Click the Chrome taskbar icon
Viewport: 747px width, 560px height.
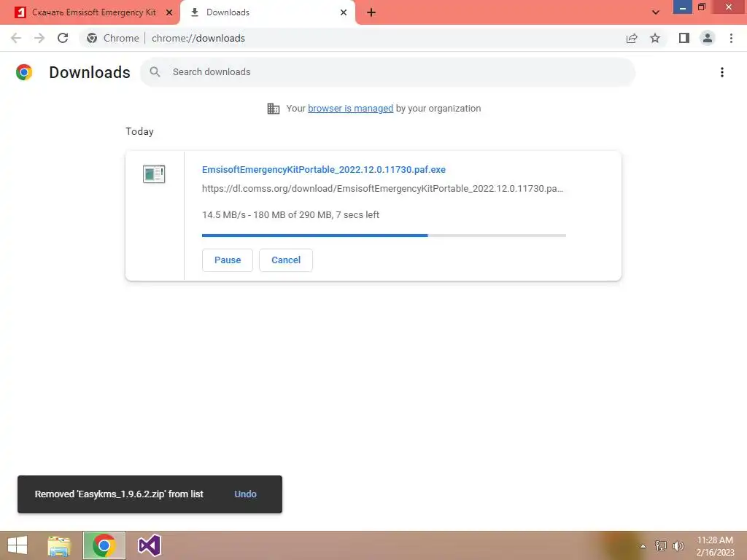coord(104,545)
